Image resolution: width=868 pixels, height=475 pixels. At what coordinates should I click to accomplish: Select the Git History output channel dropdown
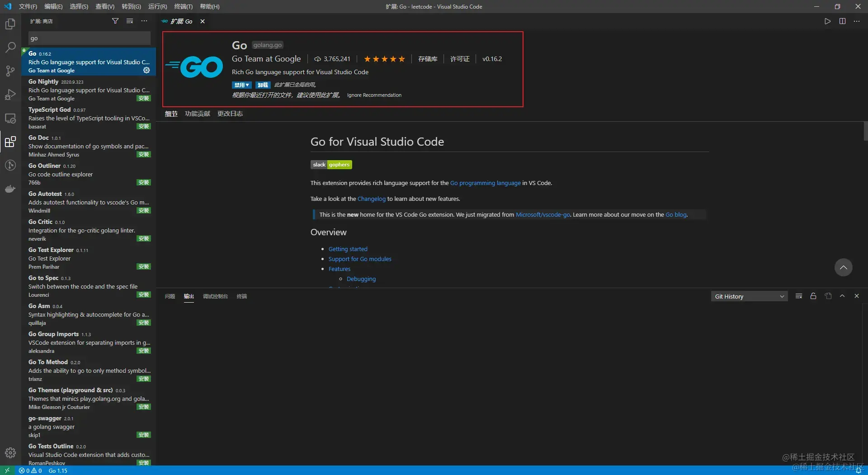[x=749, y=296]
